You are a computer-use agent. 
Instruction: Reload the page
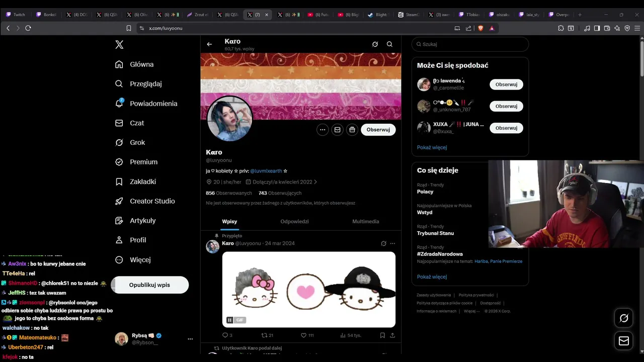click(28, 28)
